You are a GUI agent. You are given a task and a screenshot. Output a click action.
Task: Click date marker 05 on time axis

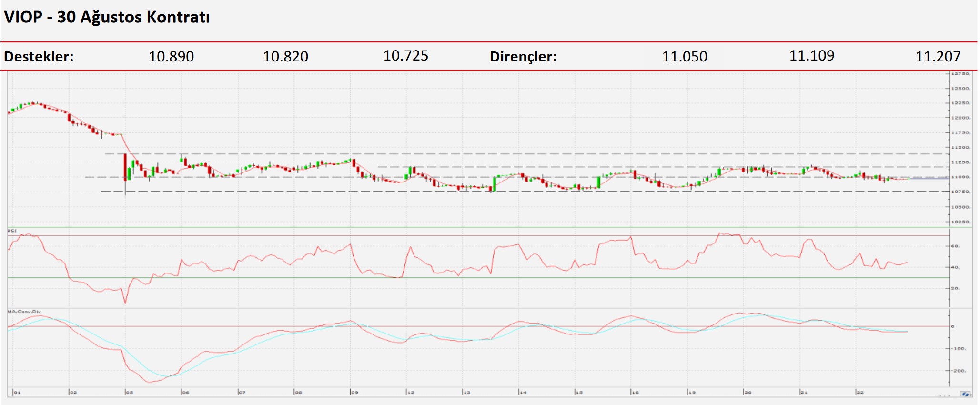click(x=130, y=393)
